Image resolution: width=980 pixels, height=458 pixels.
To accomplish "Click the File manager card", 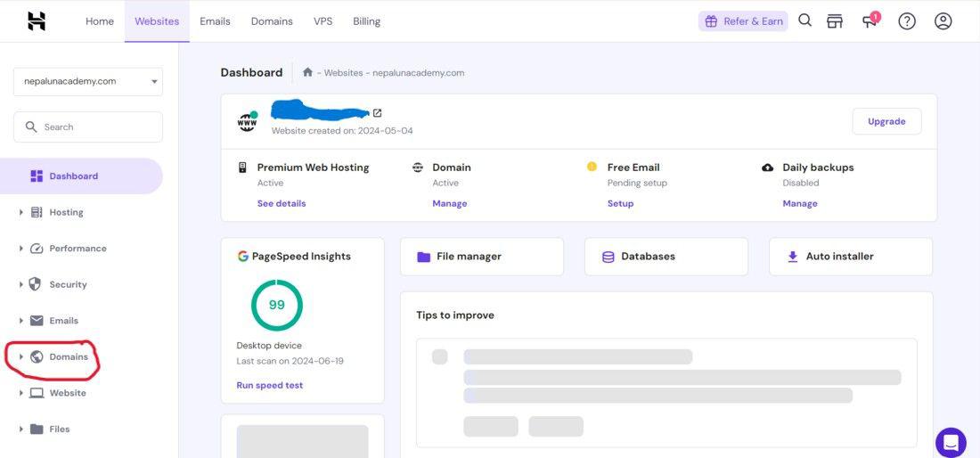I will [x=482, y=257].
